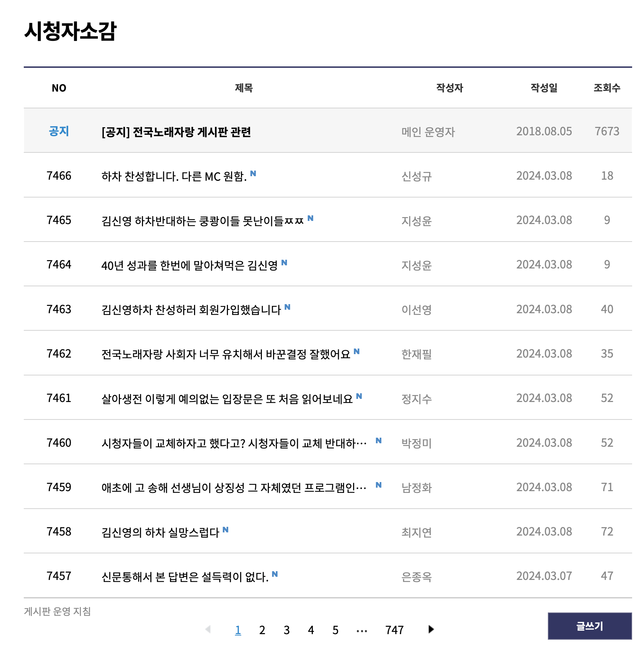Open post 전국노래자랑 사회자 너무 유치해서
The image size is (644, 653).
tap(226, 354)
